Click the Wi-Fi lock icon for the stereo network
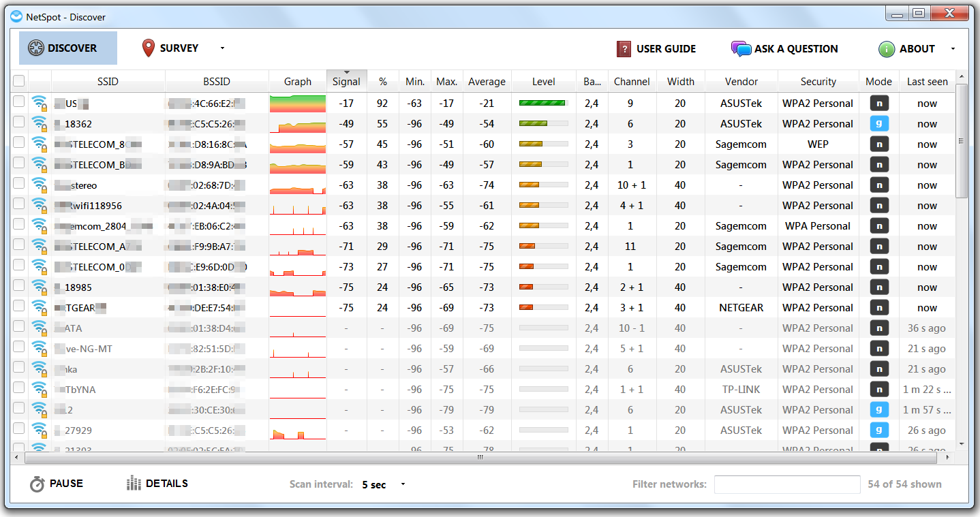The height and width of the screenshot is (517, 980). tap(40, 185)
